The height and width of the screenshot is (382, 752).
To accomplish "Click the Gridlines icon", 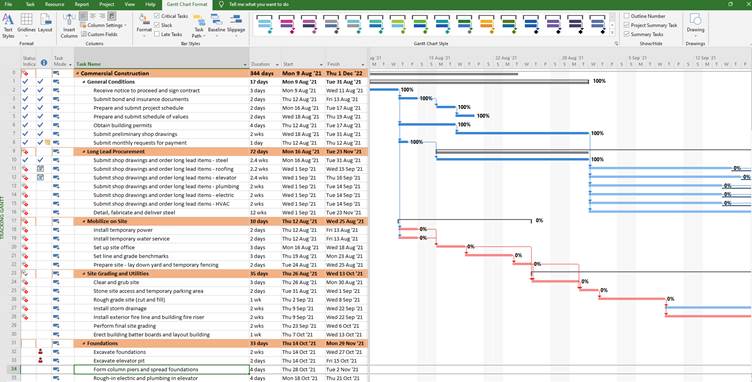I will [26, 25].
